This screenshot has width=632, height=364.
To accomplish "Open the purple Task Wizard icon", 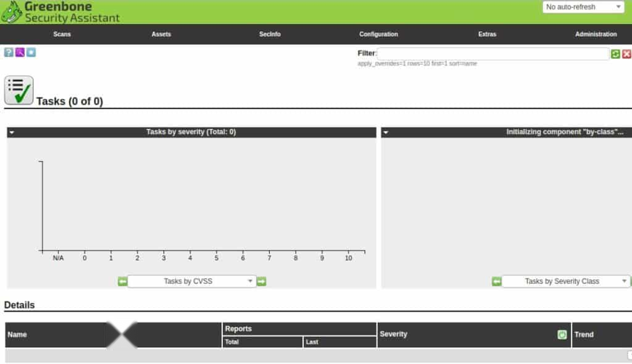I will point(20,52).
